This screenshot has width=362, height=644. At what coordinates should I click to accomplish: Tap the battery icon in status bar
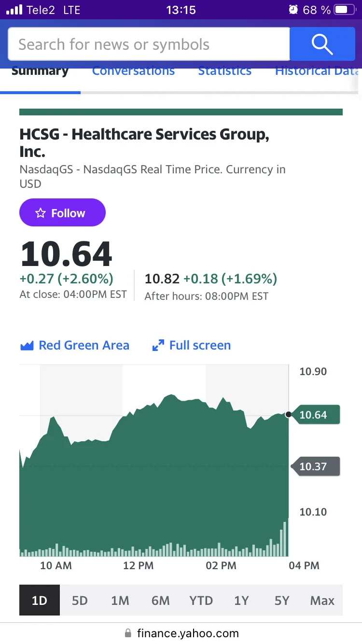344,10
